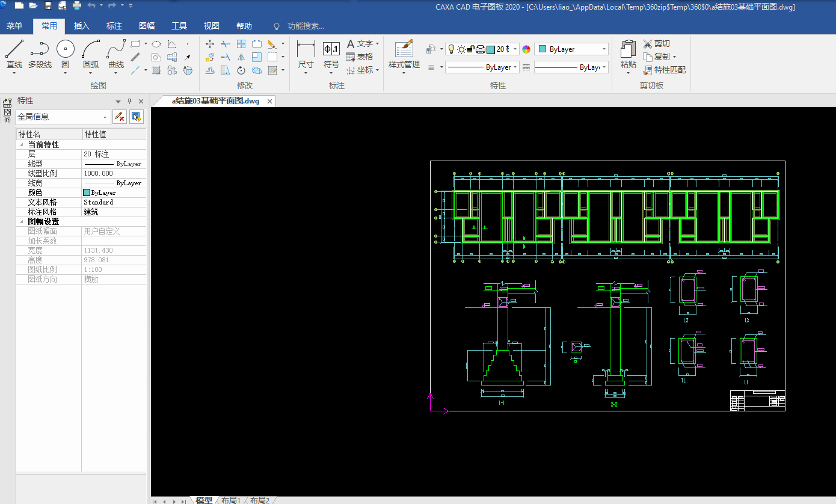Open the 尺寸 dimension tool
The image size is (836, 504).
(x=306, y=50)
